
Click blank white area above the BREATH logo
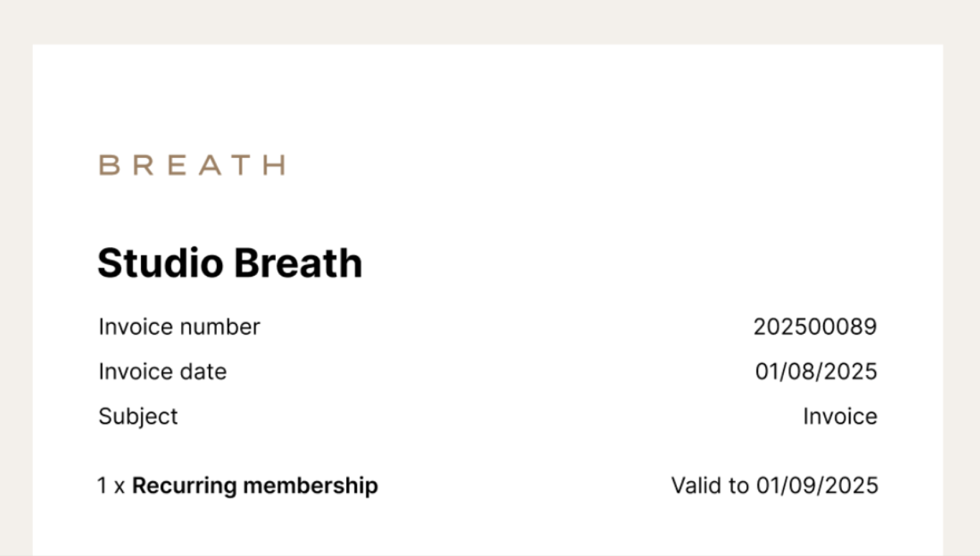point(489,93)
